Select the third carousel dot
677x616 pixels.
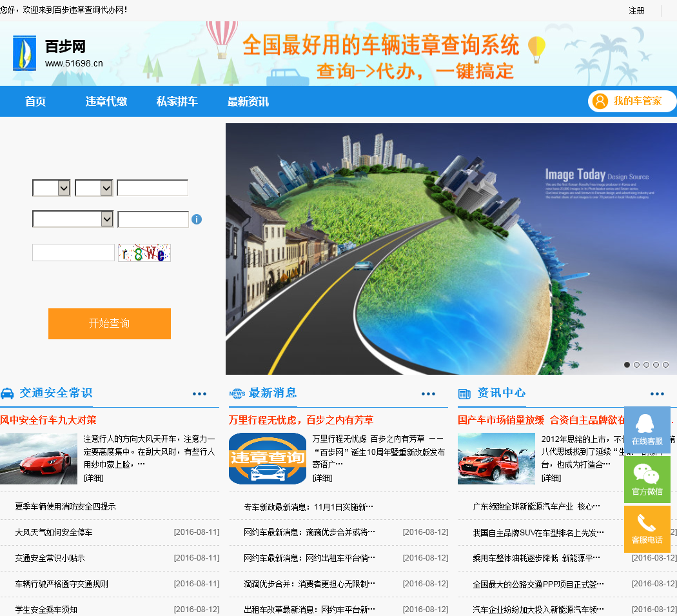(x=646, y=364)
